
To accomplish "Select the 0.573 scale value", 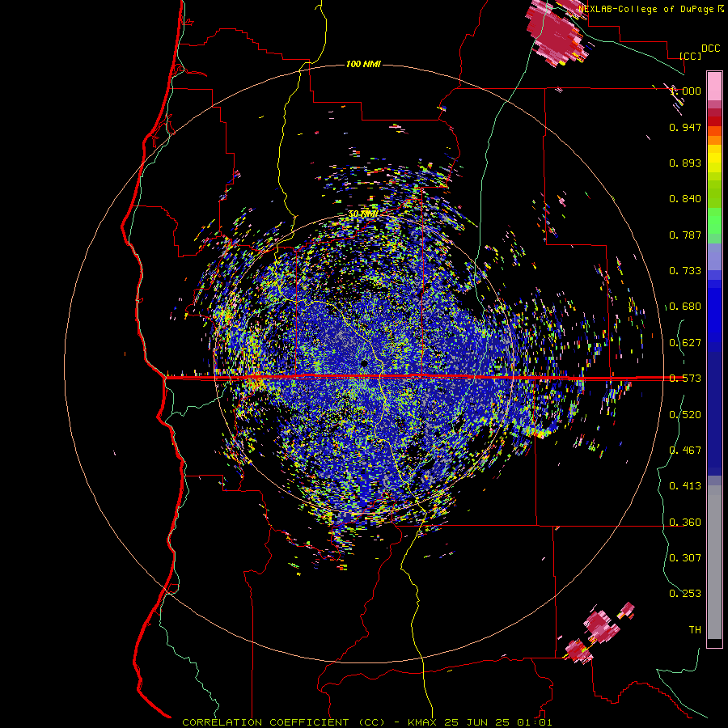I will [685, 379].
